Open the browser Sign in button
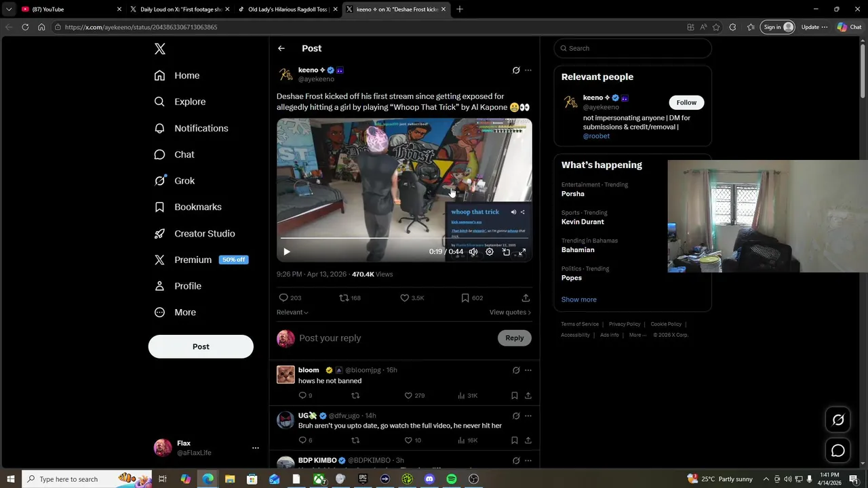This screenshot has height=488, width=868. tap(778, 27)
